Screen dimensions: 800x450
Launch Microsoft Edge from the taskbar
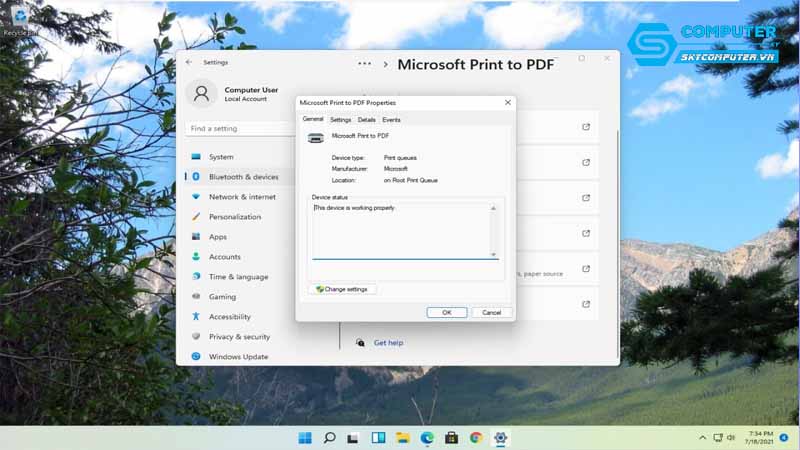point(427,438)
